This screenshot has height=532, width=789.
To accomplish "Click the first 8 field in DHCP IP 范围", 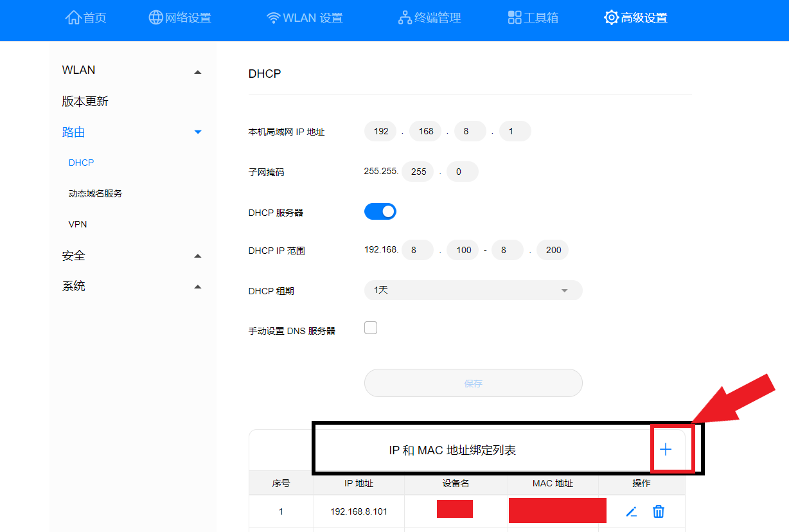I will 418,250.
